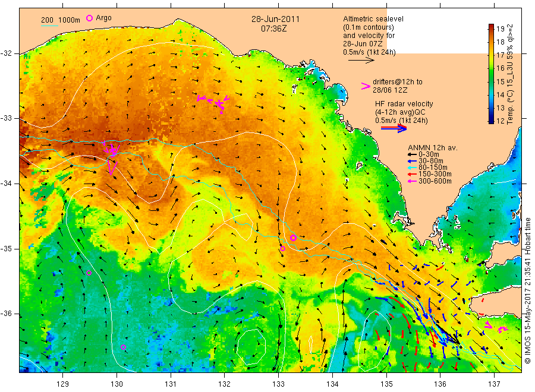This screenshot has width=535, height=392.
Task: Click the red-blue HF radar velocity arrow
Action: pyautogui.click(x=394, y=128)
